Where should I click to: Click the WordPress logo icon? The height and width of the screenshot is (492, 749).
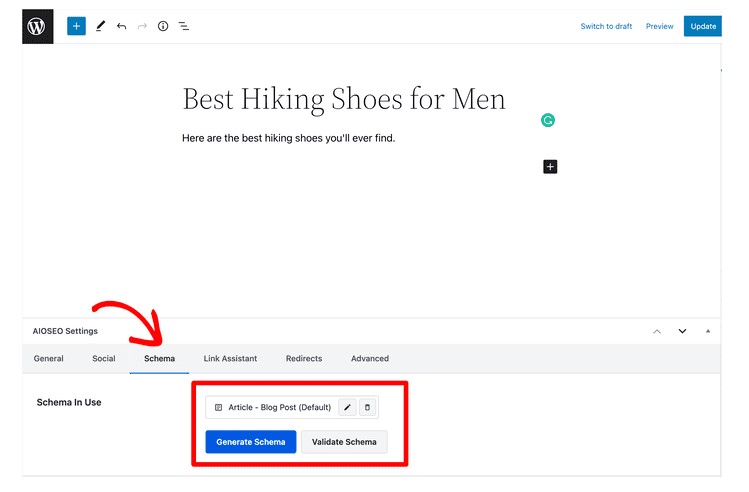37,26
